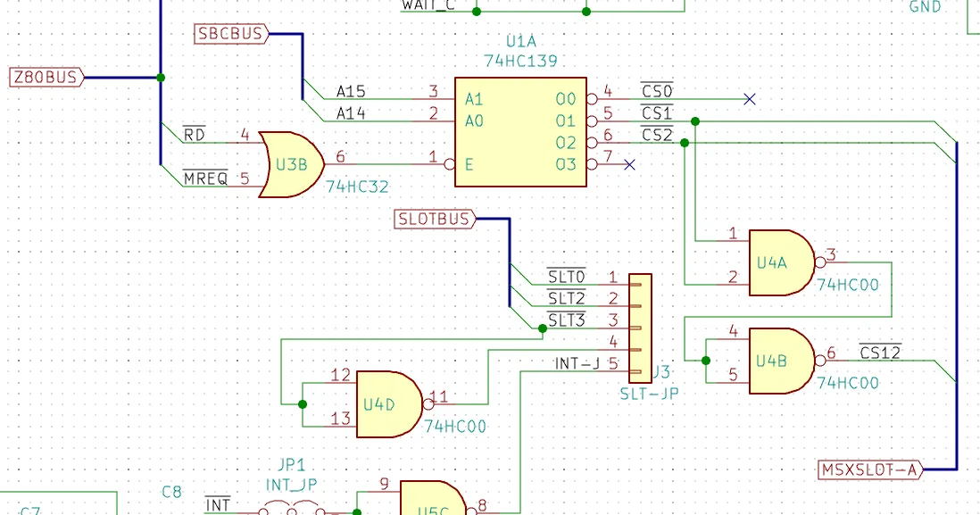Screen dimensions: 980x515
Task: Click the E enable pin of U1A
Action: coord(469,165)
